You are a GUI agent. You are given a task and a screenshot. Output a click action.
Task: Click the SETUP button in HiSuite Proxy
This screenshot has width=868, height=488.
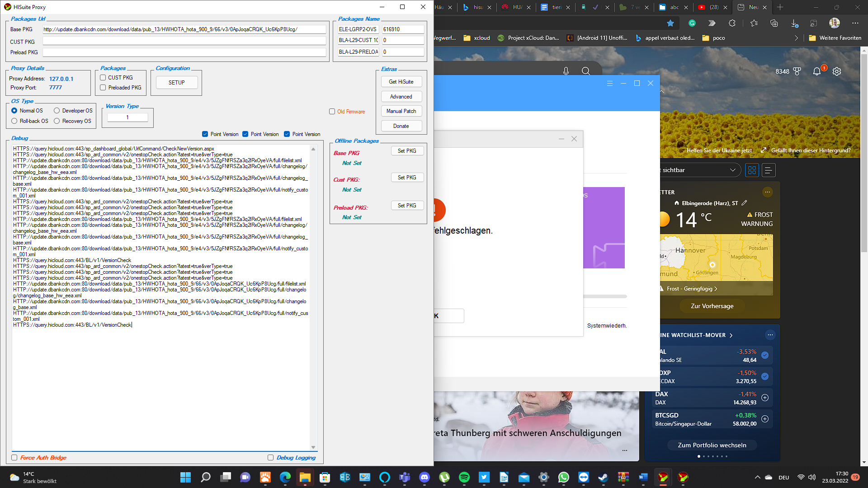(x=176, y=83)
